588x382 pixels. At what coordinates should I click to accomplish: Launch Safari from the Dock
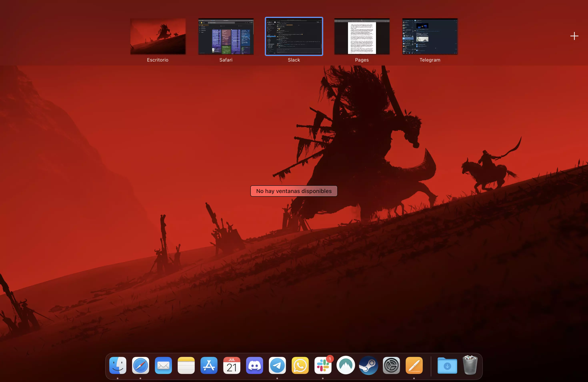coord(141,365)
